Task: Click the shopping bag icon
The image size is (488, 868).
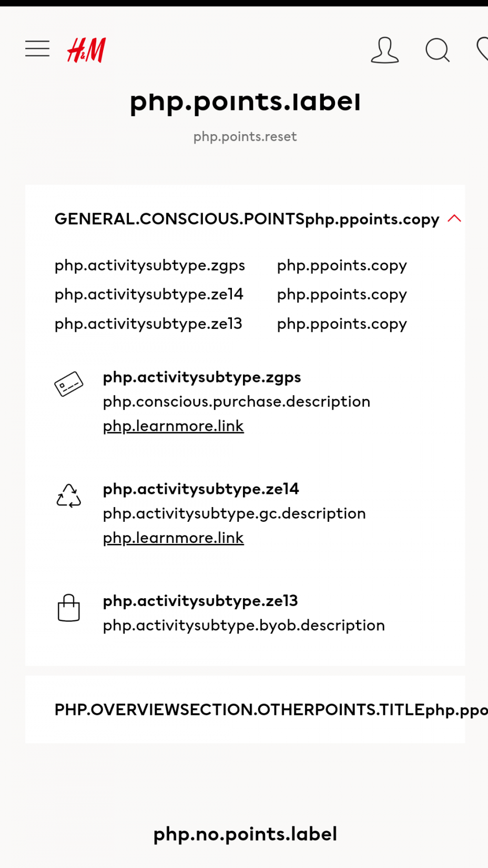Action: (69, 608)
